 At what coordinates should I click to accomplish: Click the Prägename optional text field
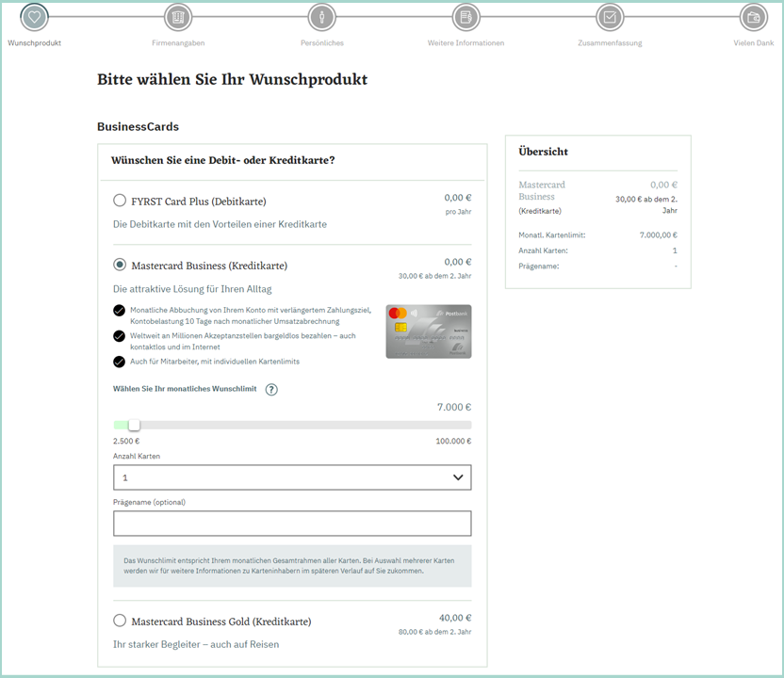coord(292,524)
